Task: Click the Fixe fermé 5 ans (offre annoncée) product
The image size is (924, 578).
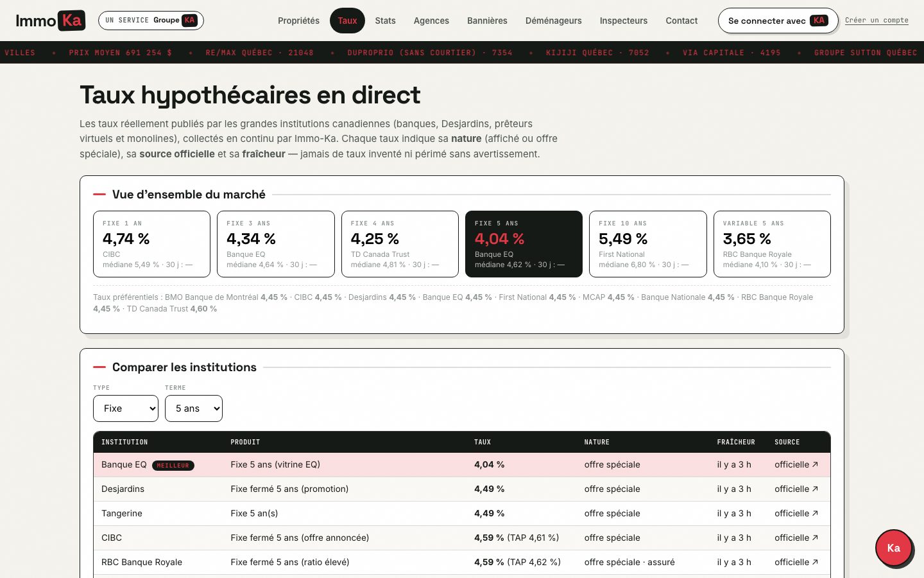Action: 300,538
